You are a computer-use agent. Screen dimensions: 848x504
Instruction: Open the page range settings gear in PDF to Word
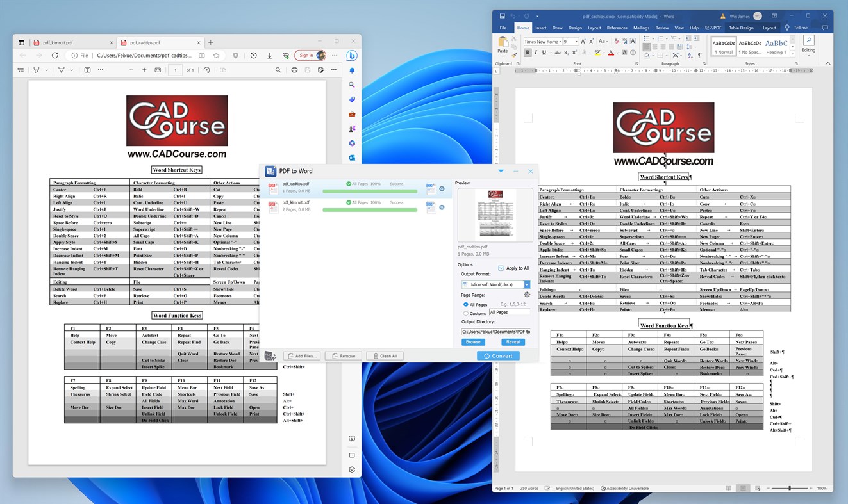(527, 295)
